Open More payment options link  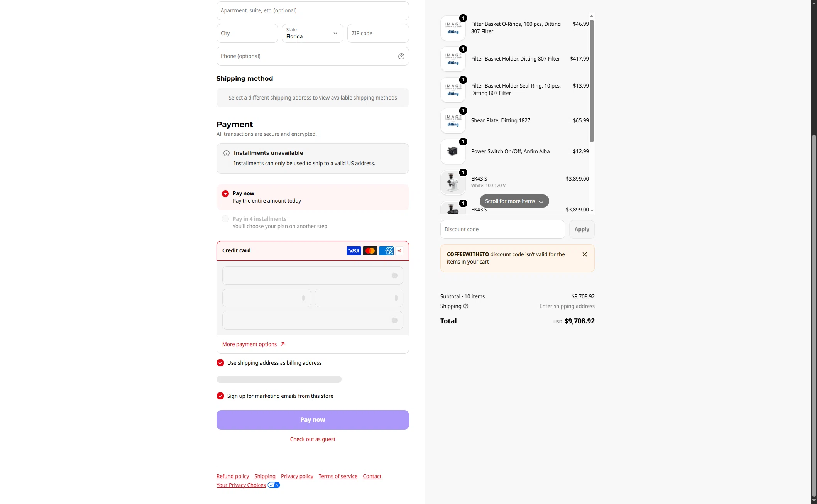[x=254, y=344]
